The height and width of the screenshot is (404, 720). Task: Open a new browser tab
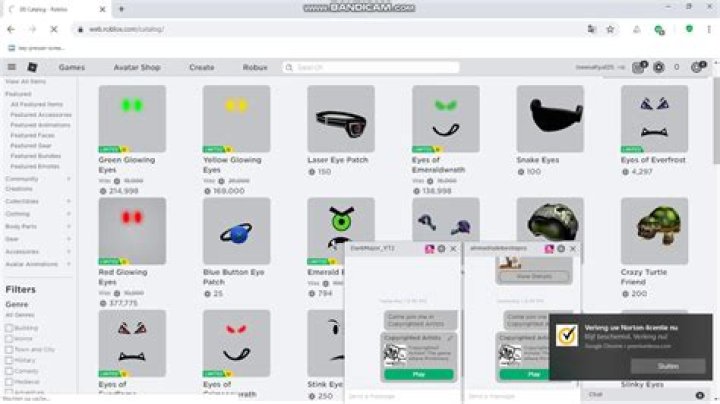(x=121, y=8)
